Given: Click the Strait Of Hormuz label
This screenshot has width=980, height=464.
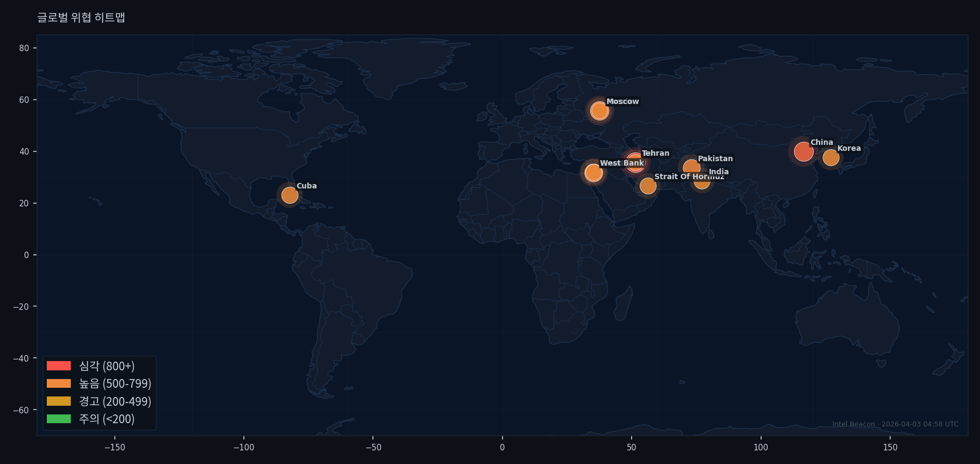Looking at the screenshot, I should [689, 176].
